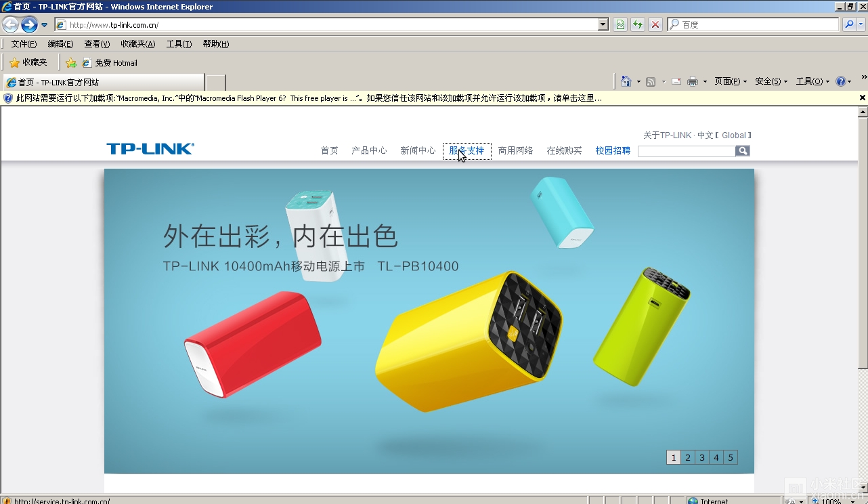868x504 pixels.
Task: Click the Print printer icon
Action: pos(692,82)
